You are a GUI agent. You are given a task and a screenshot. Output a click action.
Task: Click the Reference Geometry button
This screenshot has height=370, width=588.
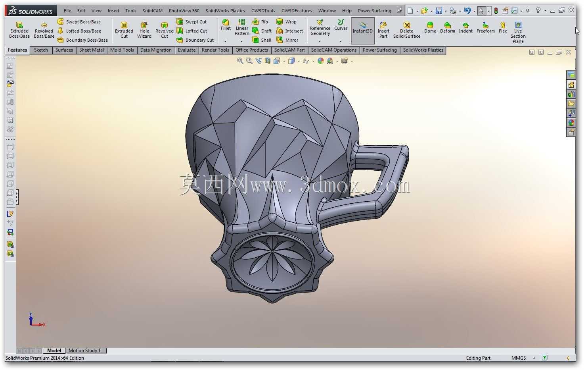tap(320, 28)
